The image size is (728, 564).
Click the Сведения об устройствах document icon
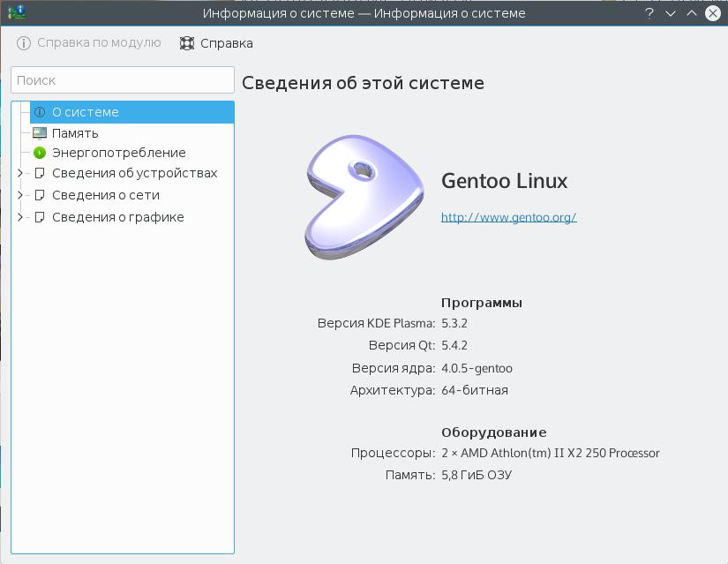click(39, 174)
